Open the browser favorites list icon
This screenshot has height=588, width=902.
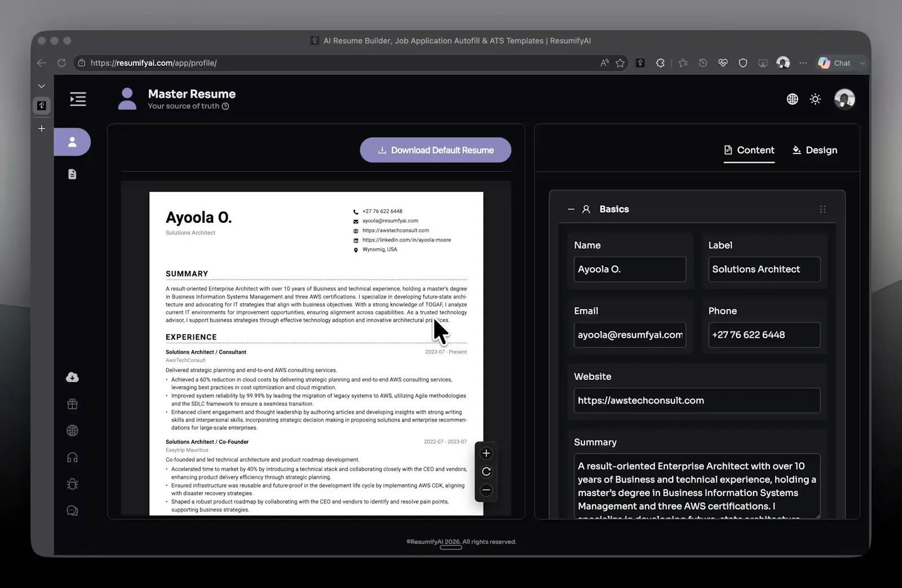pyautogui.click(x=683, y=63)
